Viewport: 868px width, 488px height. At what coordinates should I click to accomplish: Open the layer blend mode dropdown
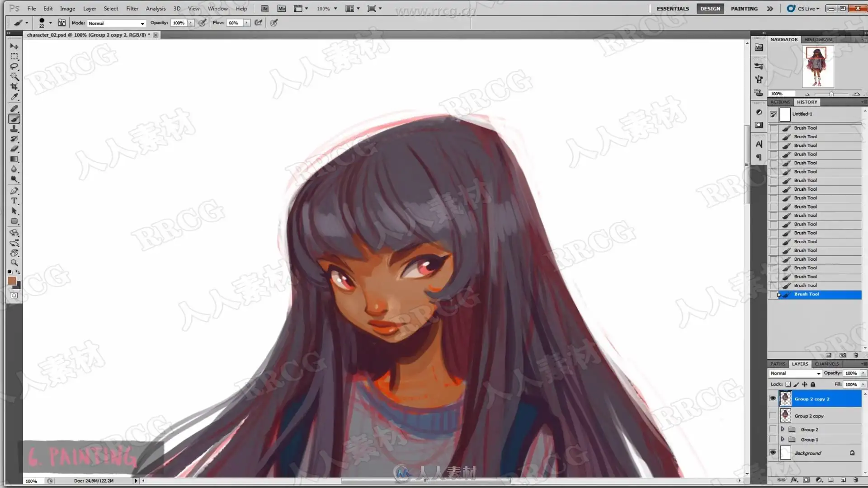(795, 373)
